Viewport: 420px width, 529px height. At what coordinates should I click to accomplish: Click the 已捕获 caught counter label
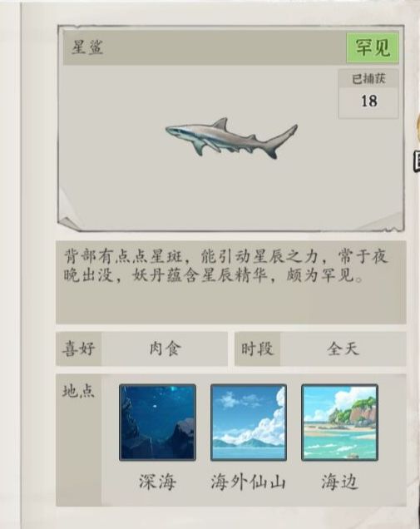pos(368,79)
